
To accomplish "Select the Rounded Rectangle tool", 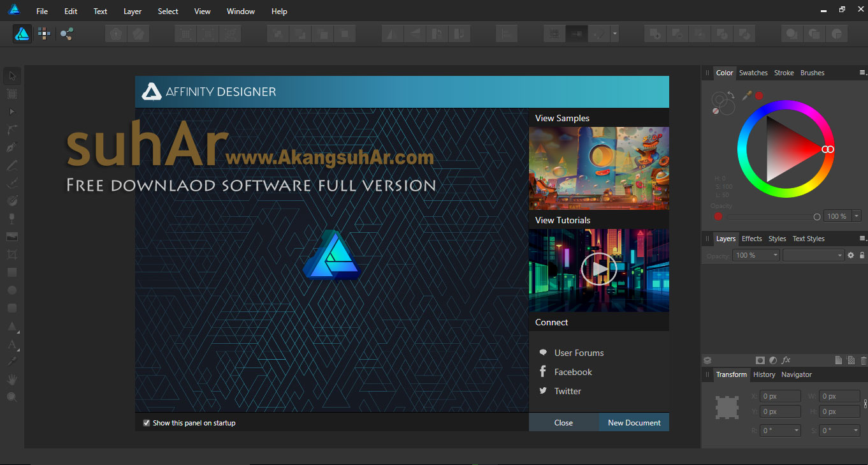I will tap(12, 308).
